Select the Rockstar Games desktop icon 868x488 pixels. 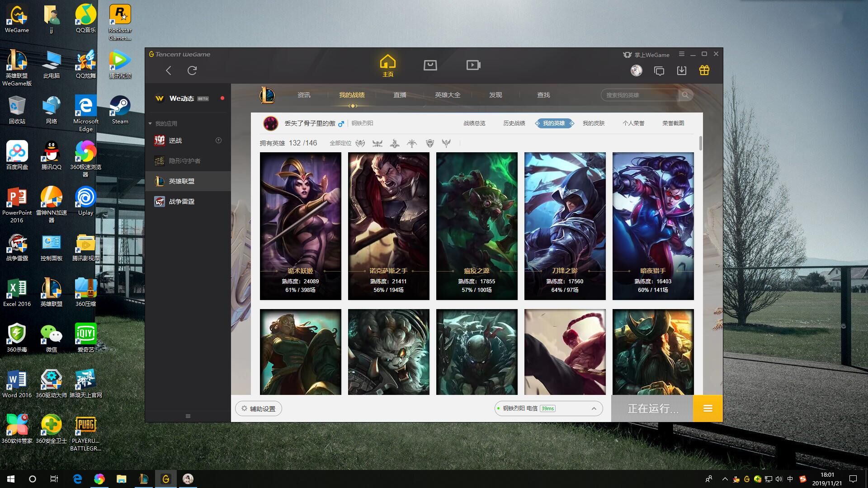[120, 23]
